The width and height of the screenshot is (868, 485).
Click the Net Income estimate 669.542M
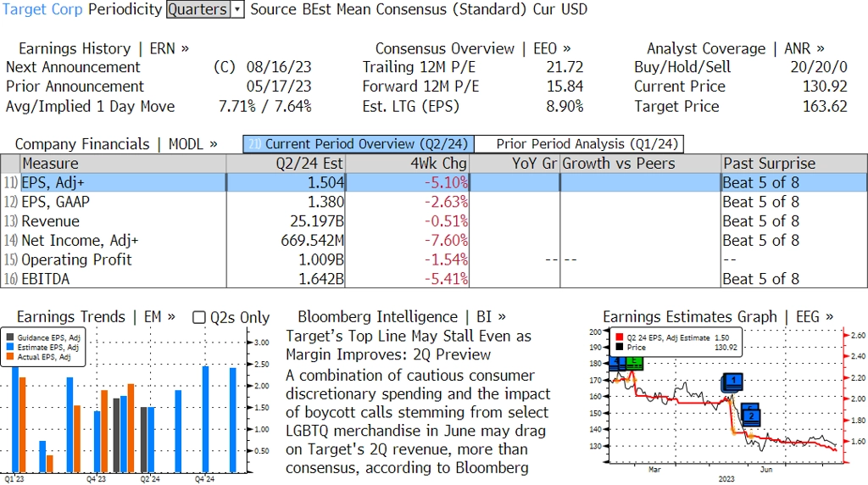coord(312,241)
